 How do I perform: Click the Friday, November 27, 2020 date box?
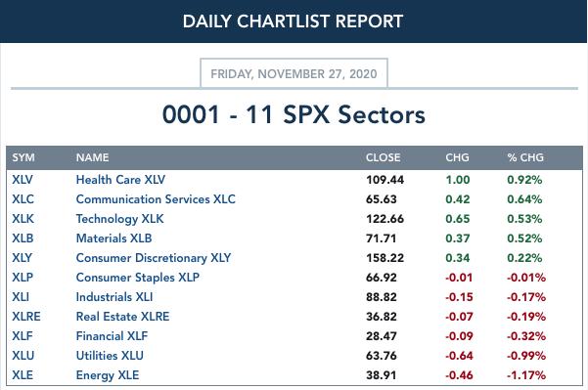(294, 73)
